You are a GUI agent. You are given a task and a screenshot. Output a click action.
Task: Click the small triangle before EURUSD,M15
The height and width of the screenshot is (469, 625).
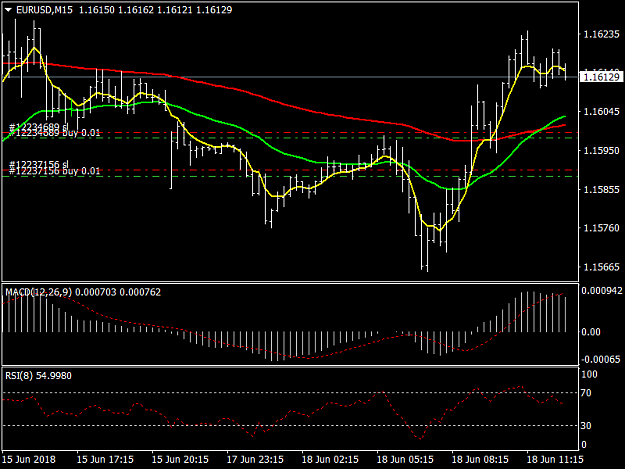pyautogui.click(x=8, y=10)
